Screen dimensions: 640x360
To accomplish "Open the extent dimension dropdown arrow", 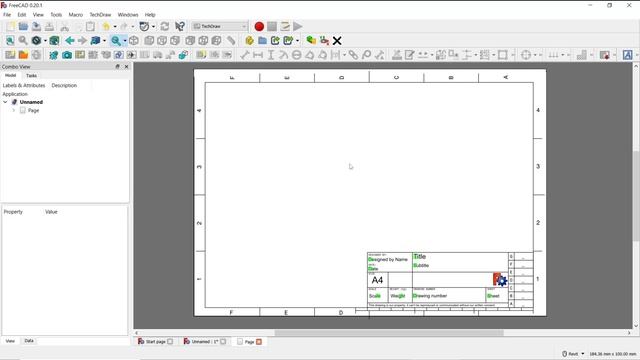I will point(344,55).
